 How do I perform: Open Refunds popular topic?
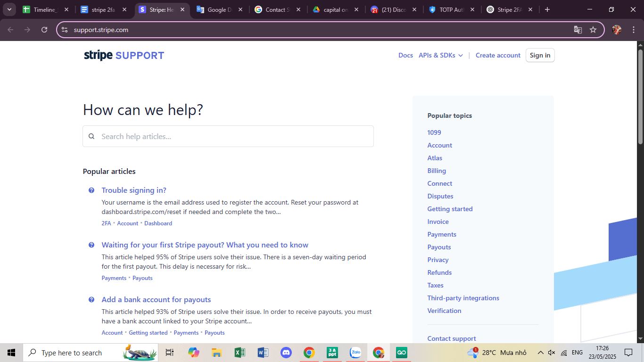(x=439, y=272)
